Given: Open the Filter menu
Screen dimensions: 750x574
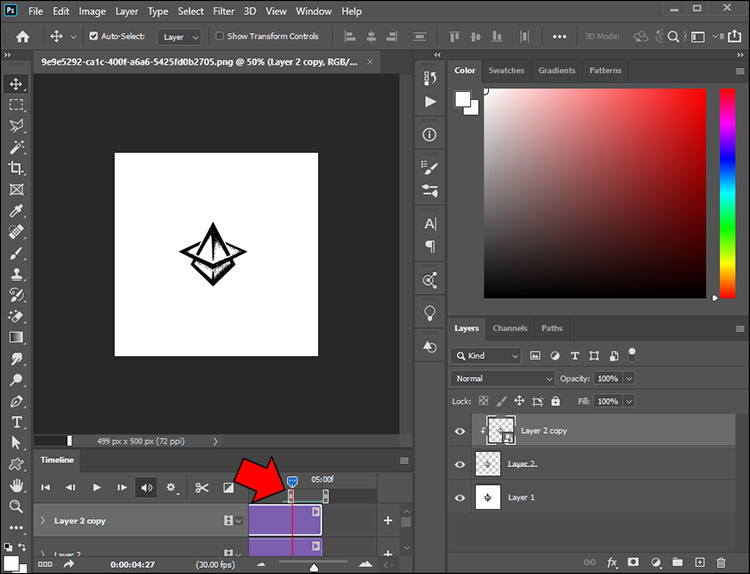Looking at the screenshot, I should [x=223, y=11].
